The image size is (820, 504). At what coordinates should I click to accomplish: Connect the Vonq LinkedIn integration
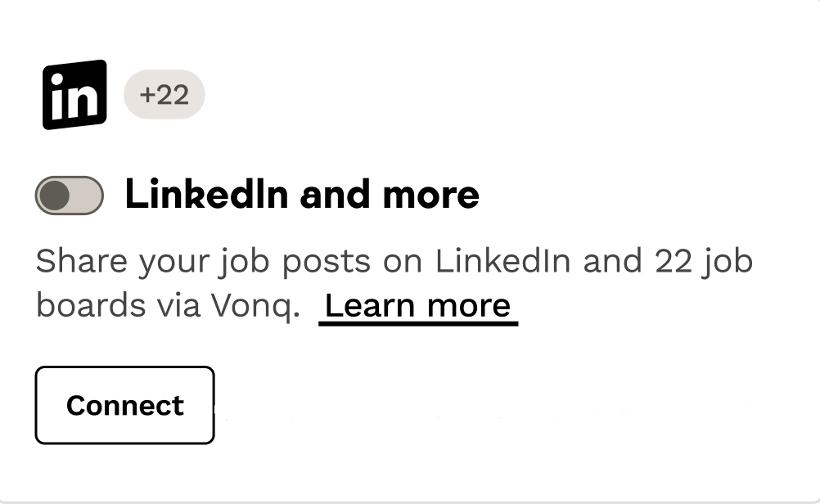click(124, 405)
